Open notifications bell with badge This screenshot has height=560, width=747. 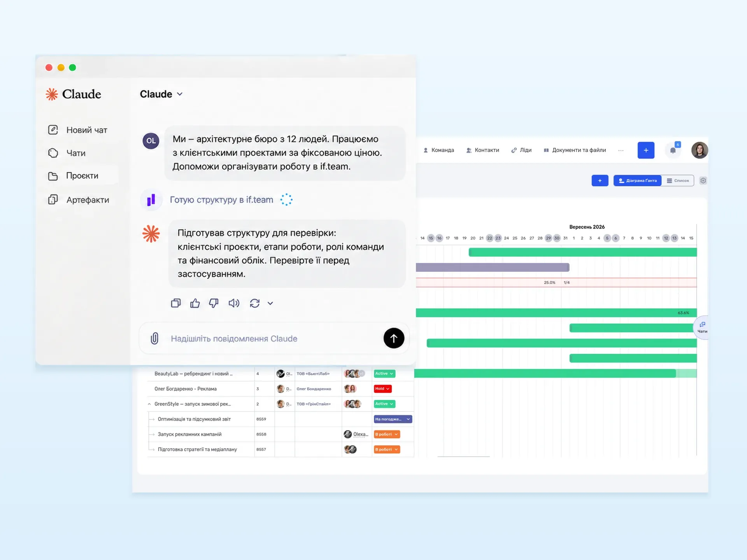pos(673,150)
